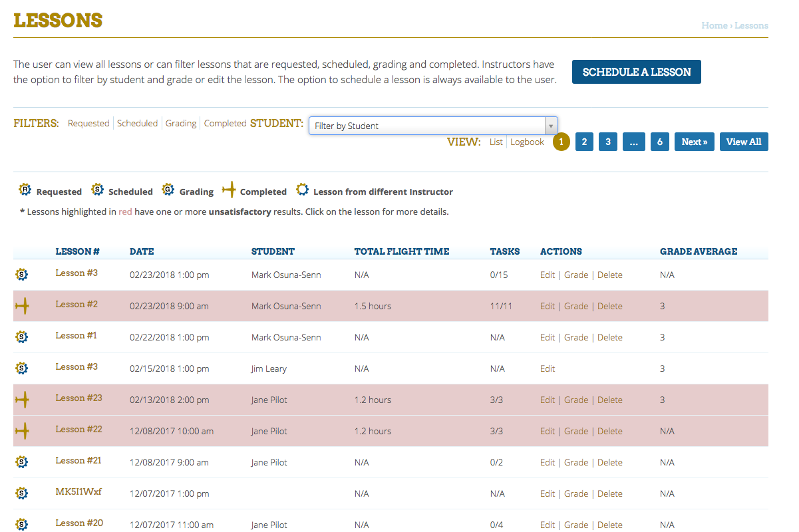Click the scheduled icon beside Lesson #21
Screen dimensions: 799x532
[22, 462]
